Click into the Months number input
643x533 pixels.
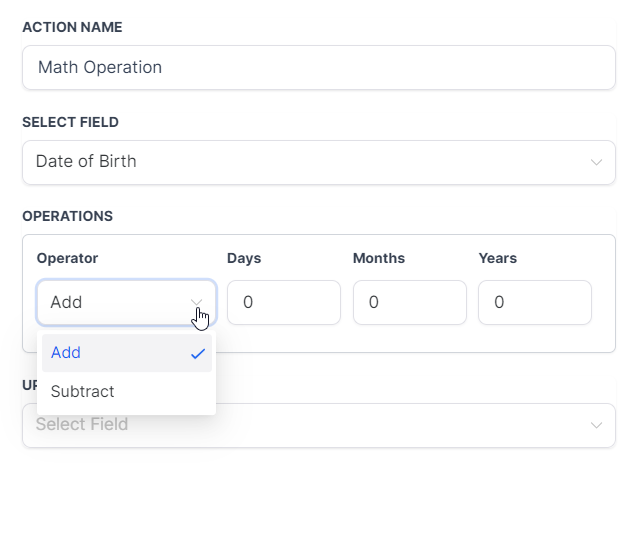pyautogui.click(x=409, y=302)
